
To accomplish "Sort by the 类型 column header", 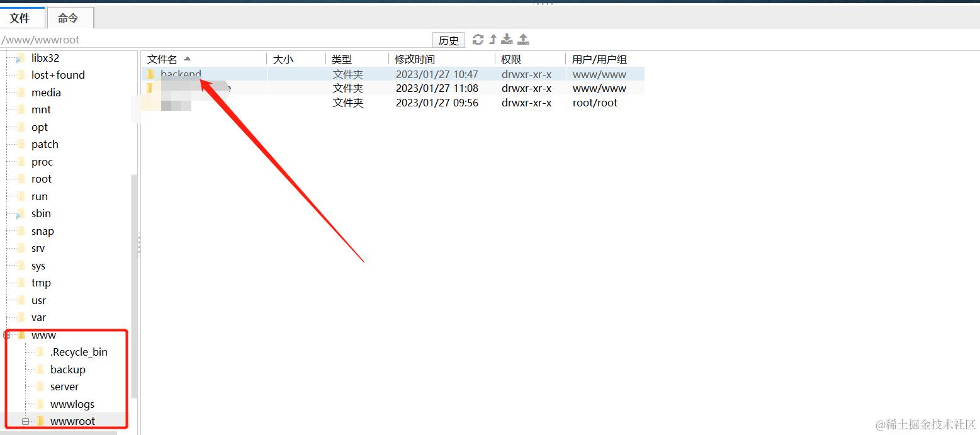I will click(x=357, y=59).
